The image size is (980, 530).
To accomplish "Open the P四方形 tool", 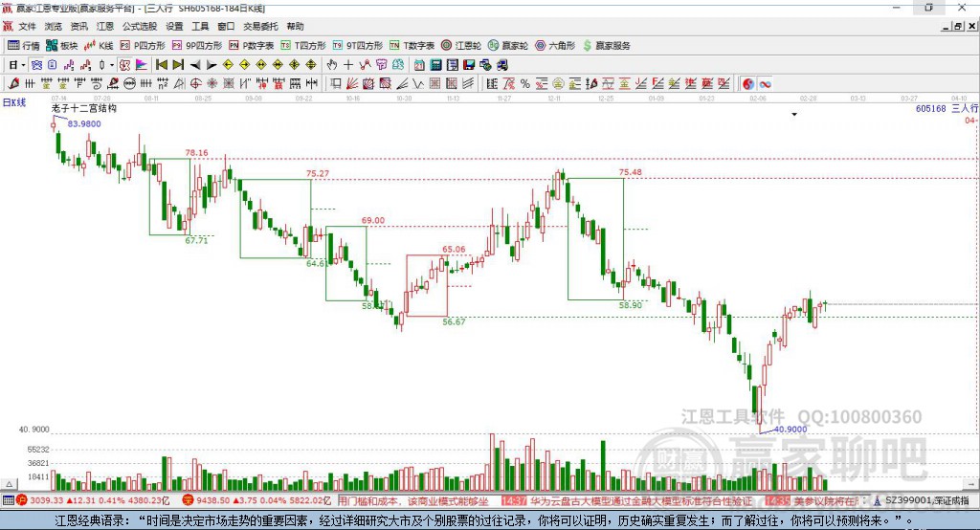I will point(143,46).
